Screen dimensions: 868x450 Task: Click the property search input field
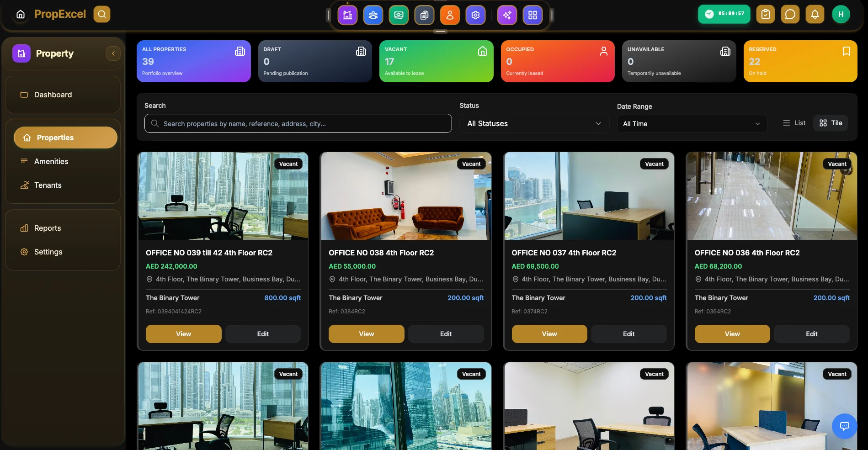tap(298, 124)
